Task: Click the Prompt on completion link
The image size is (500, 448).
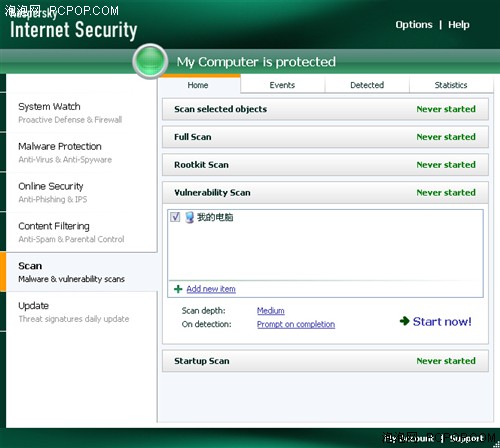Action: point(296,324)
